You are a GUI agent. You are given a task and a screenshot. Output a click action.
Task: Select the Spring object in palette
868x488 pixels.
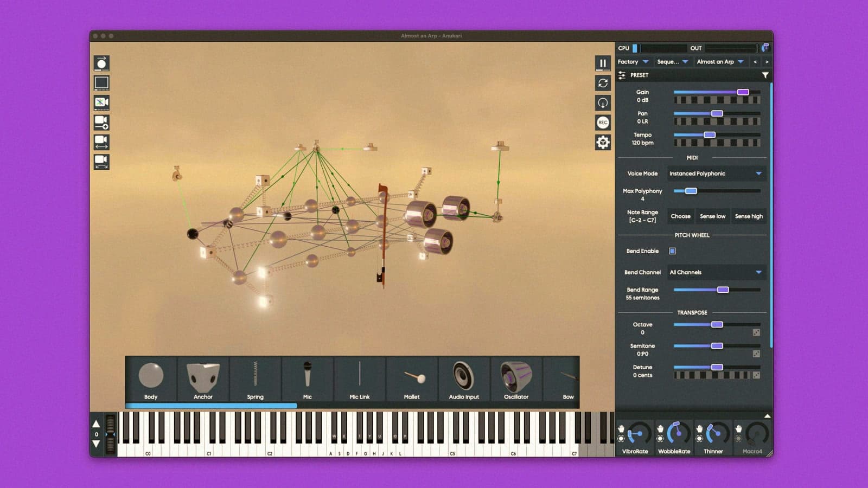tap(256, 380)
